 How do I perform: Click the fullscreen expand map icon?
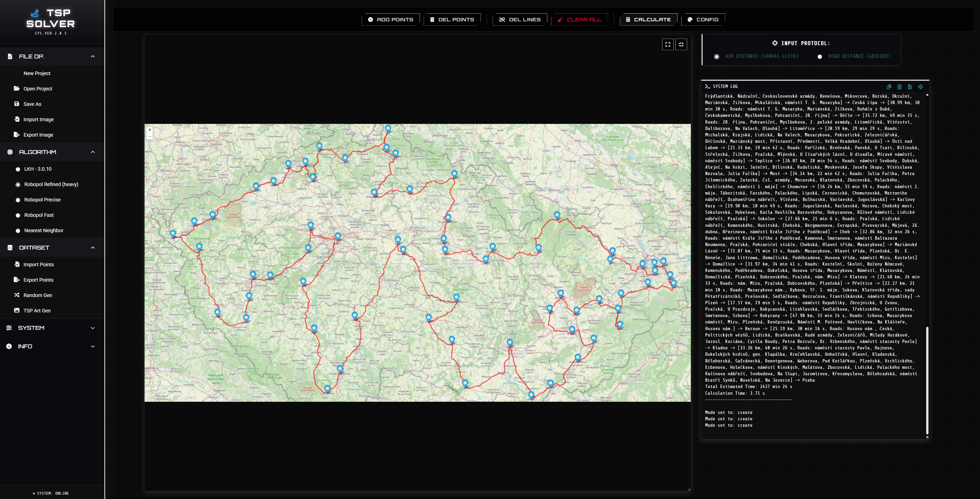click(667, 45)
